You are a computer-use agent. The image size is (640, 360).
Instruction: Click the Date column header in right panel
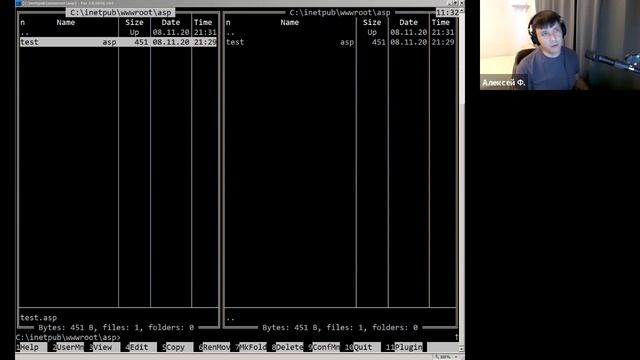409,22
